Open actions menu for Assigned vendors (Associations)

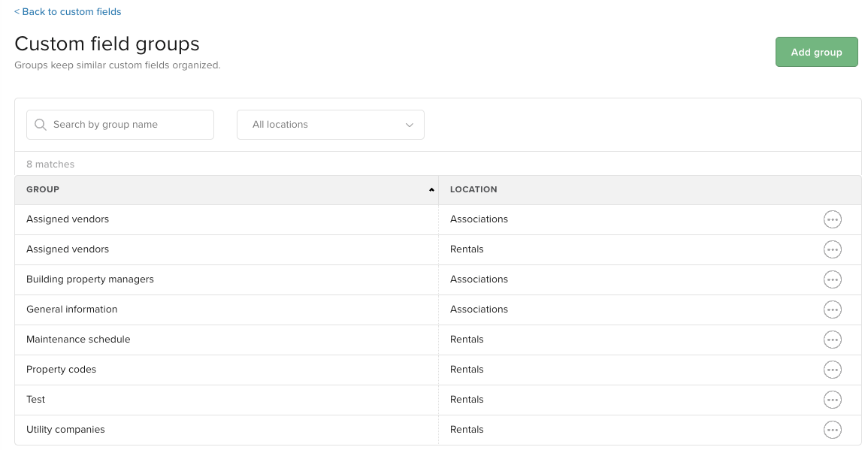[833, 219]
